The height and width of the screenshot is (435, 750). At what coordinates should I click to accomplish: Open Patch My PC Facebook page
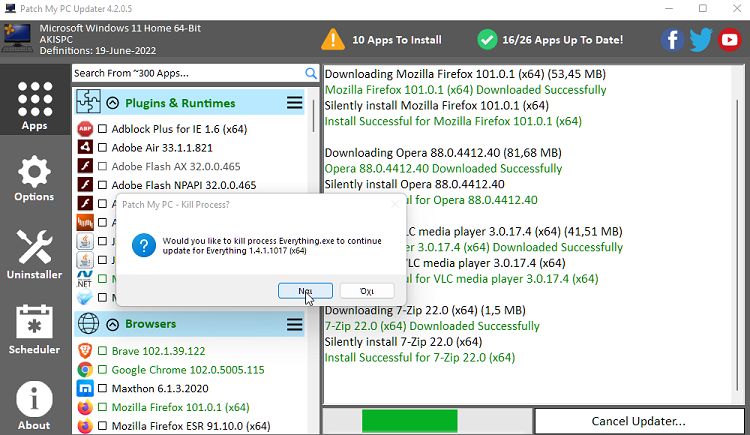coord(672,40)
